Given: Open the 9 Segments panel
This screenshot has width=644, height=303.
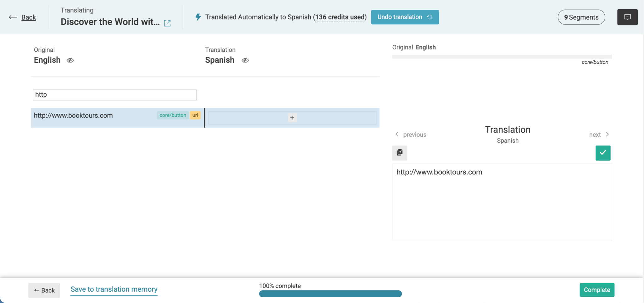Looking at the screenshot, I should (581, 17).
